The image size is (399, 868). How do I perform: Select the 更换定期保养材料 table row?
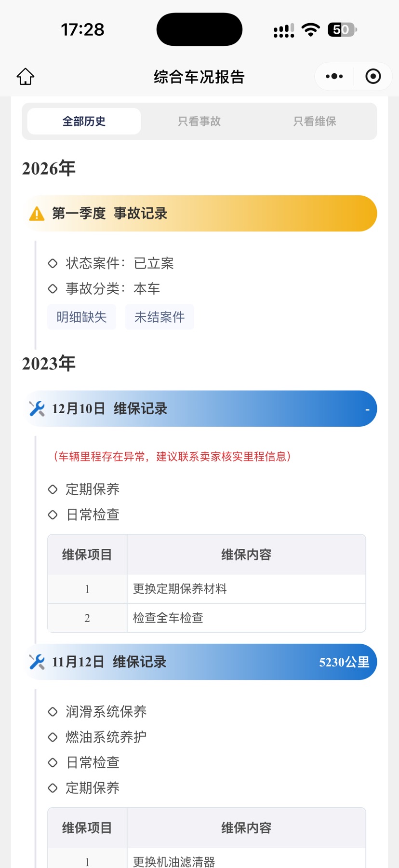tap(207, 589)
